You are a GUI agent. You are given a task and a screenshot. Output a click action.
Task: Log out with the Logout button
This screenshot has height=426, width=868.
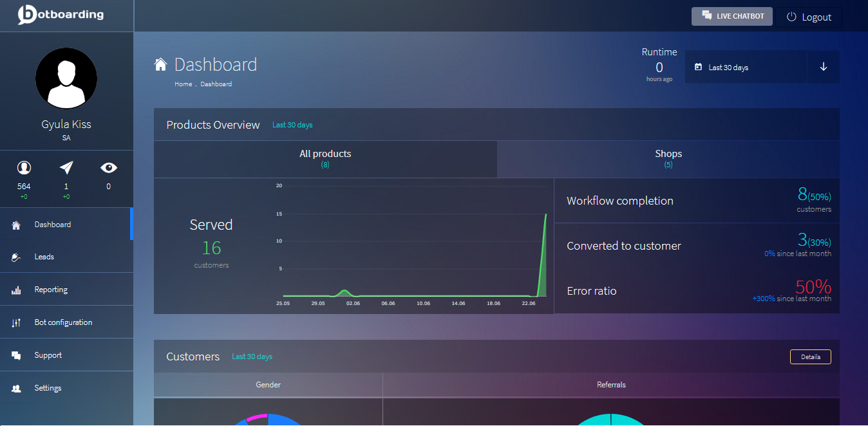pyautogui.click(x=809, y=17)
